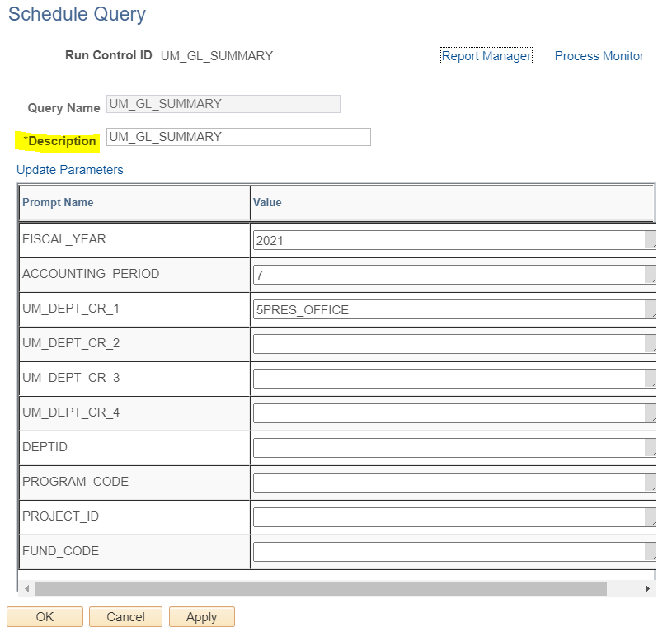Click the PROJECT_ID value field
The width and height of the screenshot is (672, 641).
(x=454, y=517)
